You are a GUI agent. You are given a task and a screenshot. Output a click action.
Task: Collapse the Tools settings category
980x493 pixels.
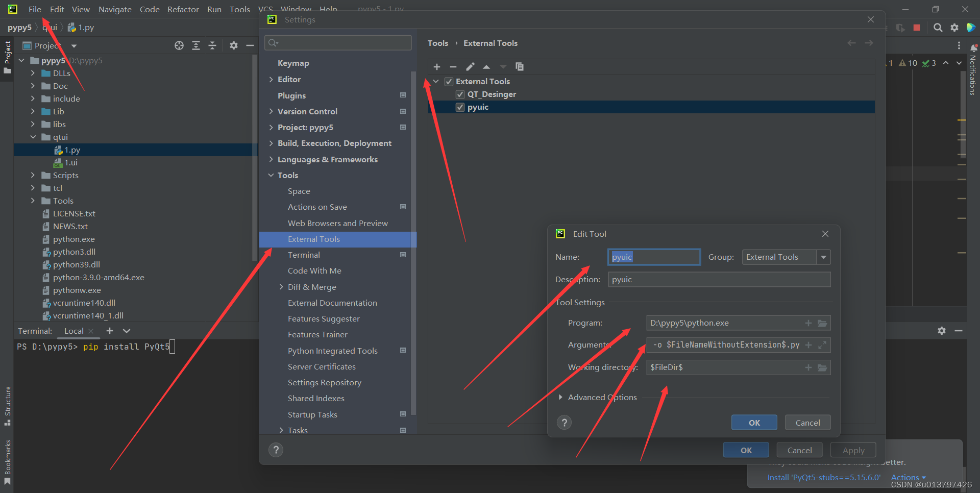pyautogui.click(x=271, y=176)
